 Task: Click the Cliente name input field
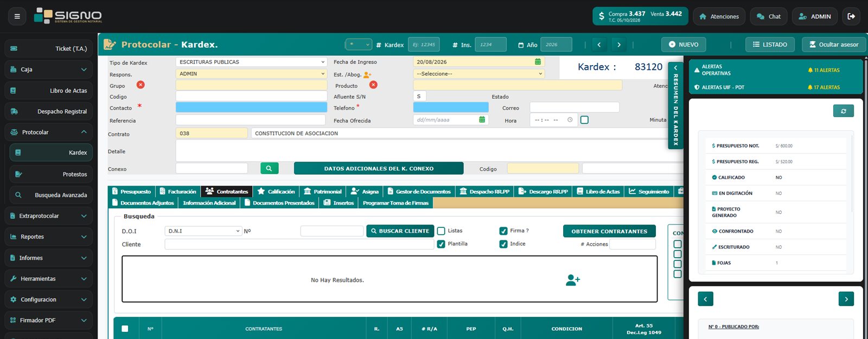[x=299, y=244]
